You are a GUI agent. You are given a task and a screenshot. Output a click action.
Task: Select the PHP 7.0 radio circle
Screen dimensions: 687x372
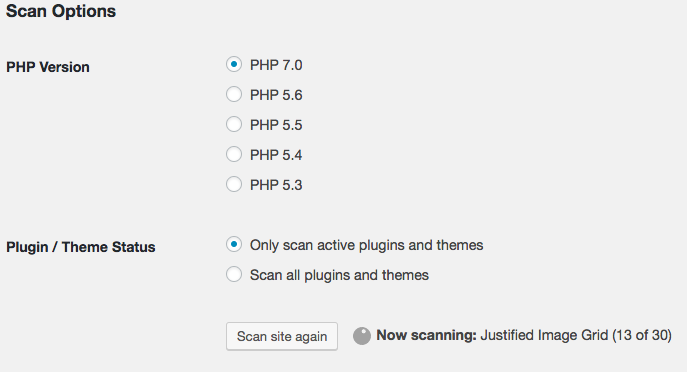point(234,64)
